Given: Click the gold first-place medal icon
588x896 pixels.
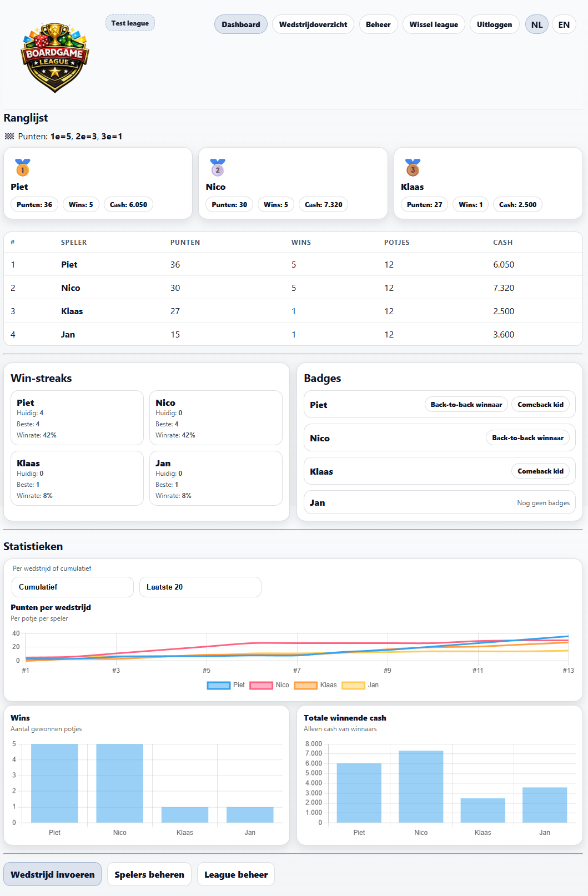Looking at the screenshot, I should 23,168.
